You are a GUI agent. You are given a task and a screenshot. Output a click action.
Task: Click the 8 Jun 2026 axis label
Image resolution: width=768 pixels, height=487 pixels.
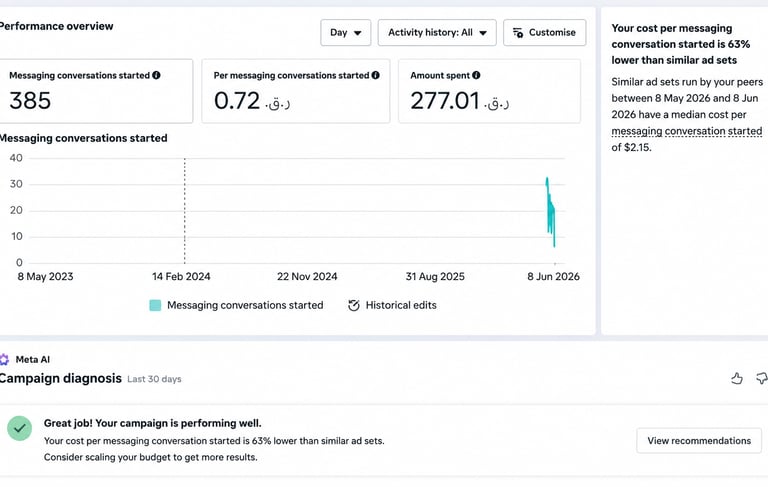[553, 277]
